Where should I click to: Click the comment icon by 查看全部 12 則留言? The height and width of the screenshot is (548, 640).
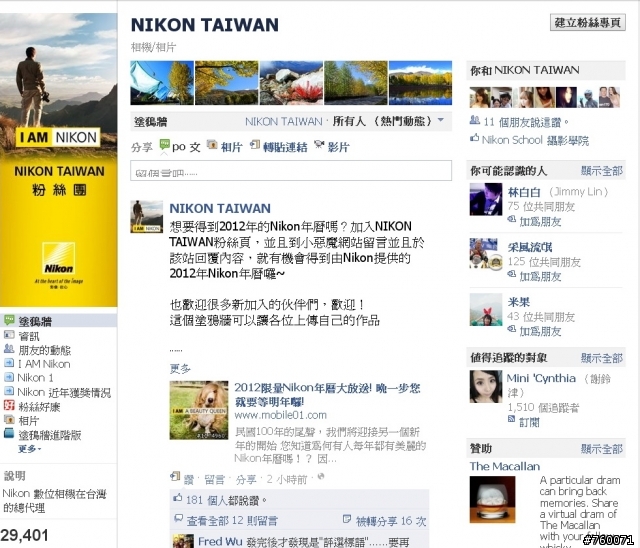(x=178, y=518)
